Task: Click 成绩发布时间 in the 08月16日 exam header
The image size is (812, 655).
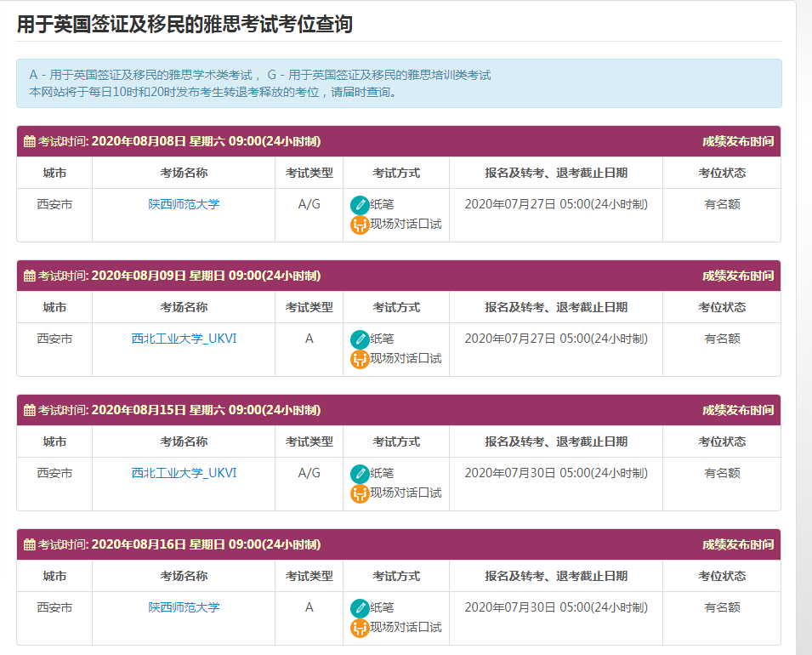Action: click(737, 545)
